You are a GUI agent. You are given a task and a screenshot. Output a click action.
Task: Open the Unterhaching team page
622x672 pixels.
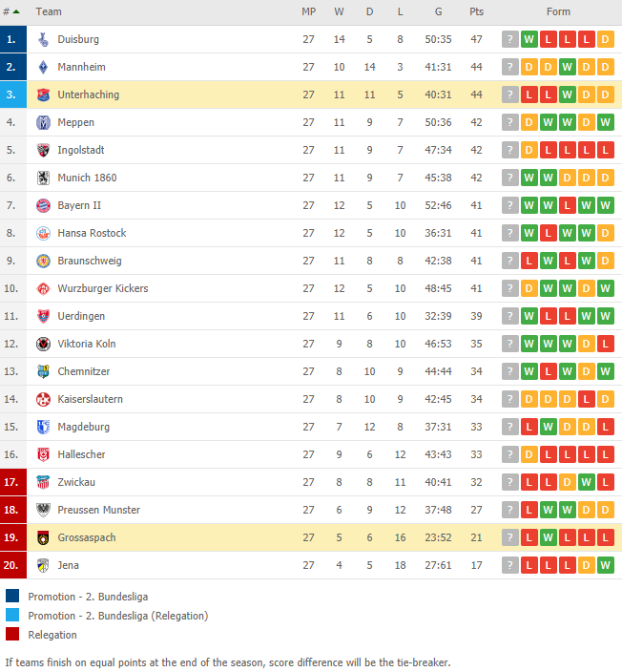89,94
